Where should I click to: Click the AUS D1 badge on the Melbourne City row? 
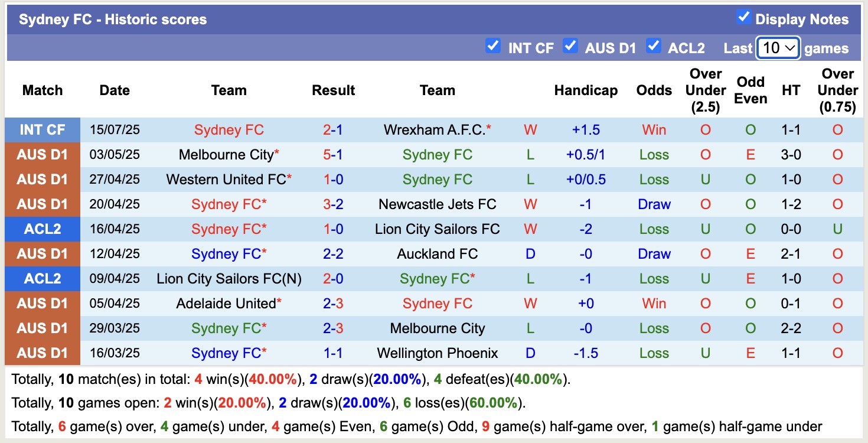pos(41,155)
